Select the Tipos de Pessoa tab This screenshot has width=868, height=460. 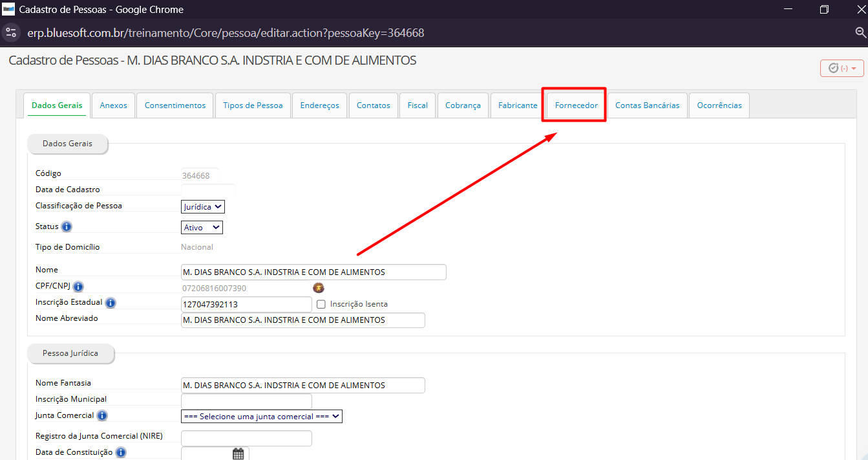[x=253, y=105]
